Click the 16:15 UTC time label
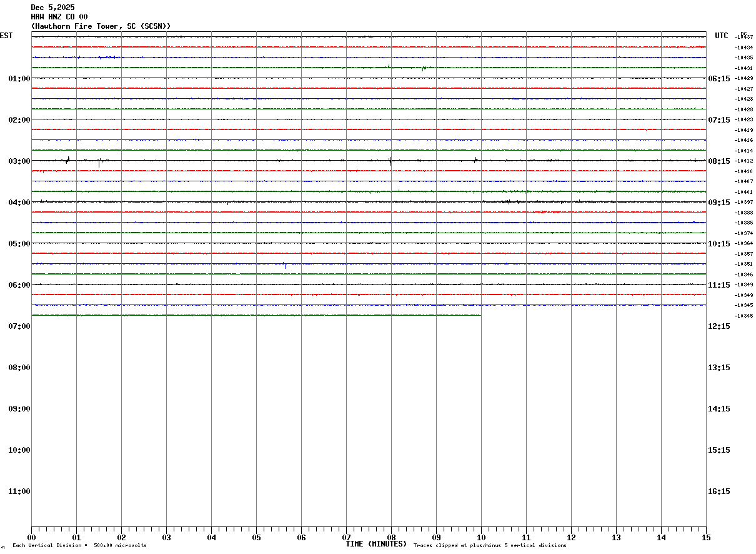This screenshot has height=554, width=756. (719, 491)
